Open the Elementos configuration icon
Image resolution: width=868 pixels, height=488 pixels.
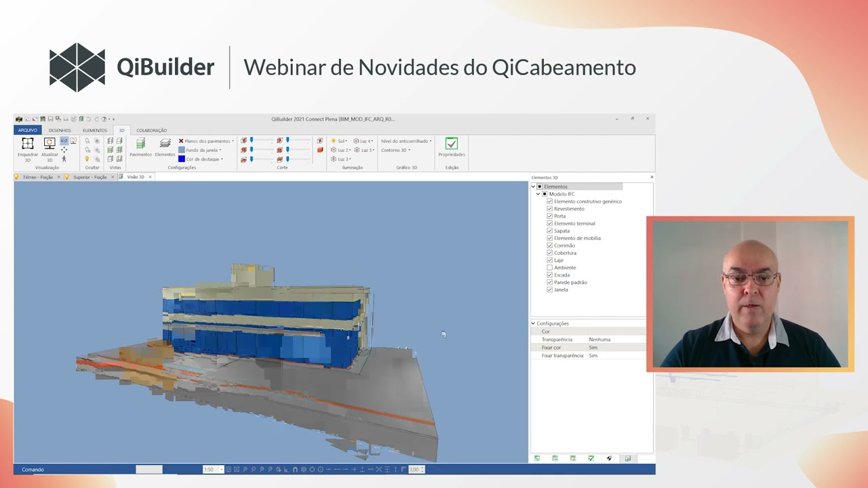165,144
